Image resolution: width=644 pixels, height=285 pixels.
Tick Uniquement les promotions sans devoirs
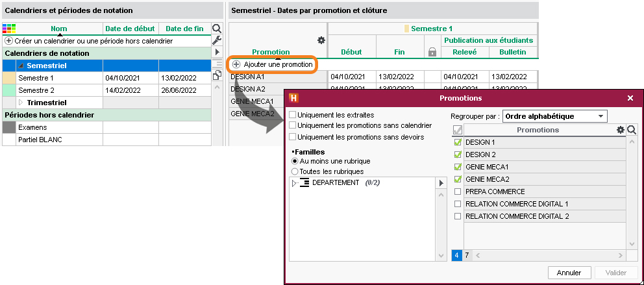pos(292,137)
